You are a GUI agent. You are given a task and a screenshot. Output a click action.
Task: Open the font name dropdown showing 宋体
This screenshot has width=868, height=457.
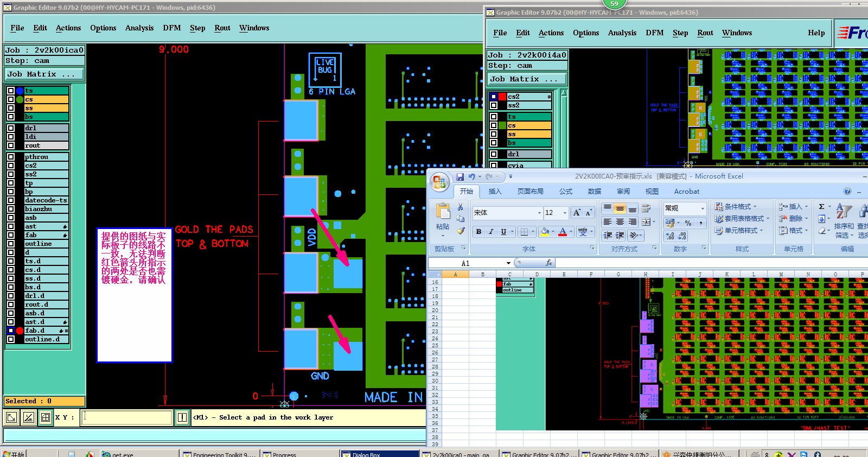point(539,213)
